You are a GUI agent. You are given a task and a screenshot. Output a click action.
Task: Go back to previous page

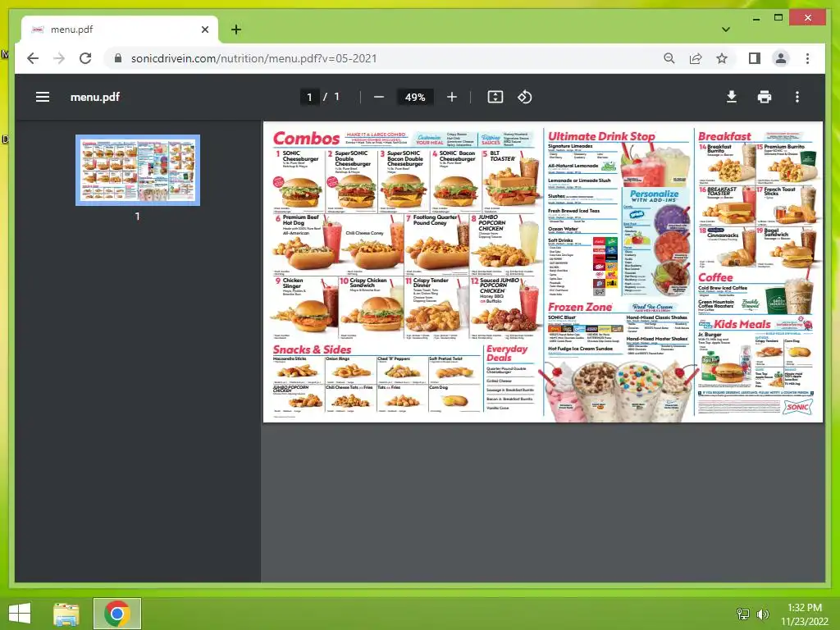point(33,58)
